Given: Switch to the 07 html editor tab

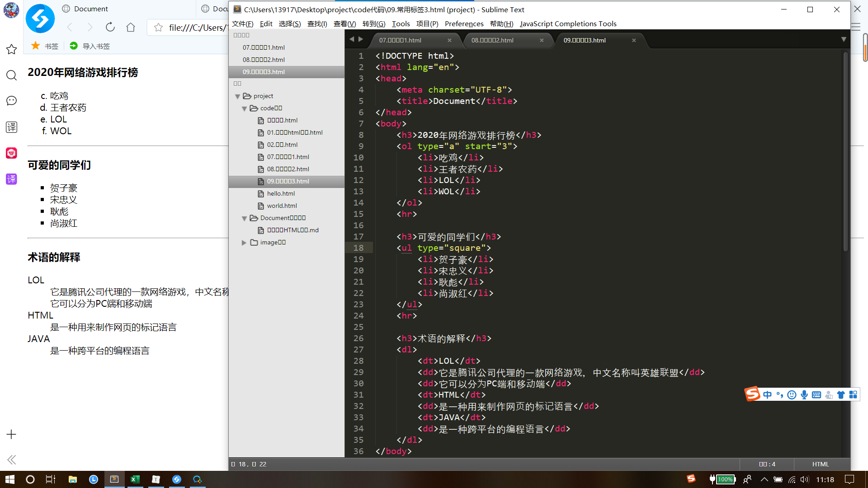Looking at the screenshot, I should 400,40.
